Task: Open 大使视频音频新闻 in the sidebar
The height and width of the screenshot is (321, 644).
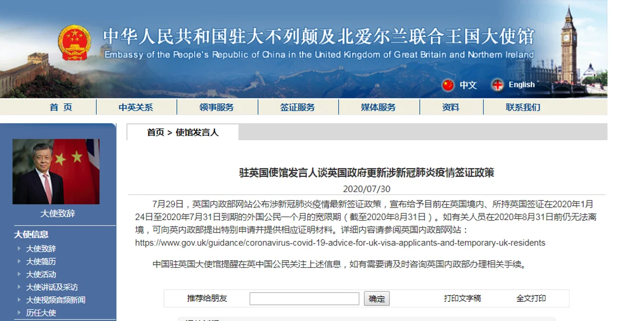Action: click(56, 300)
